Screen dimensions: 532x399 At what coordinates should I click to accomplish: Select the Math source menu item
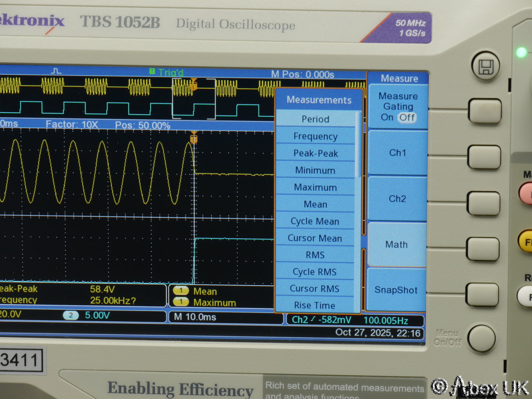click(397, 244)
